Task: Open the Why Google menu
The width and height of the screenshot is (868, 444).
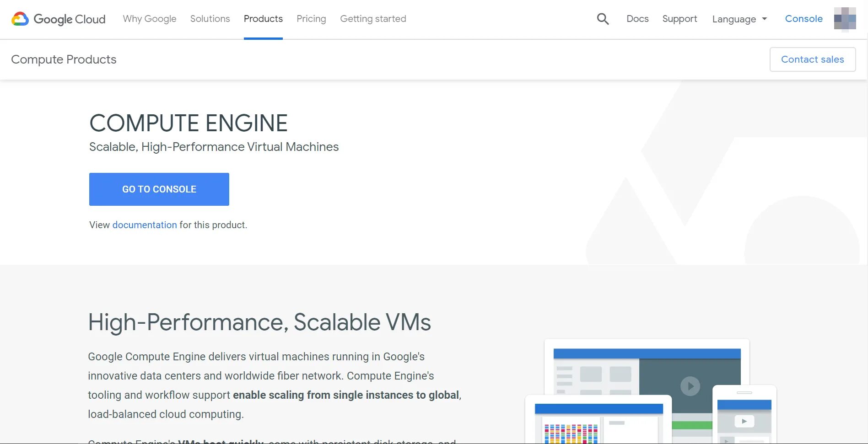Action: point(150,19)
